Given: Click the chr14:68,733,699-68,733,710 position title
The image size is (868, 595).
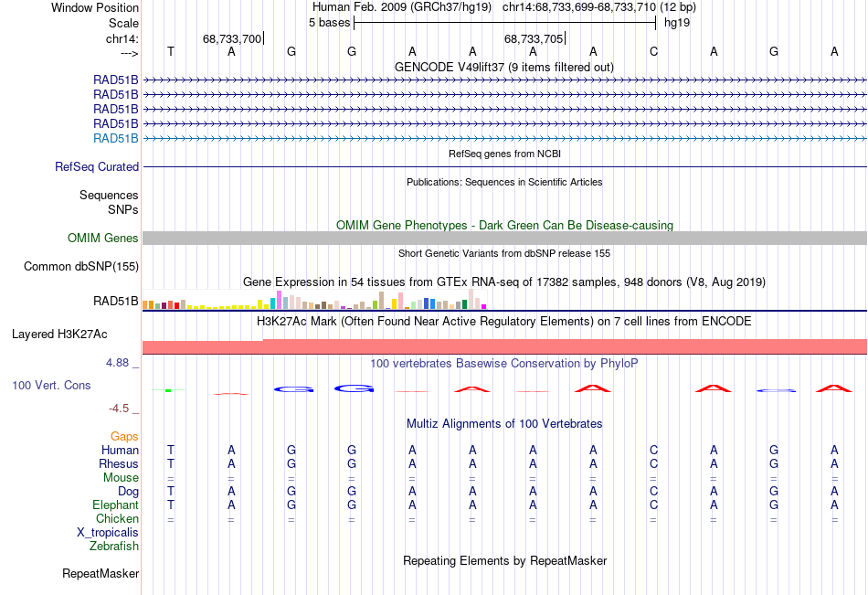Looking at the screenshot, I should coord(599,7).
